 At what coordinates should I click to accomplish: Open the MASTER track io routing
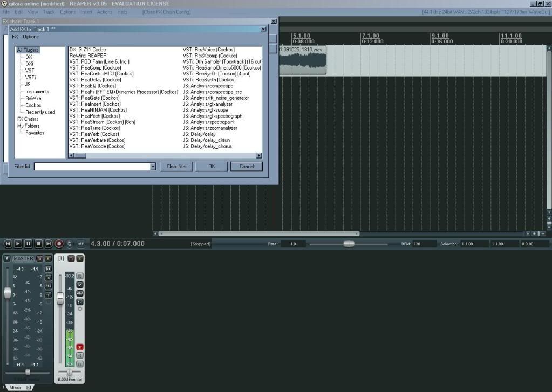(49, 278)
